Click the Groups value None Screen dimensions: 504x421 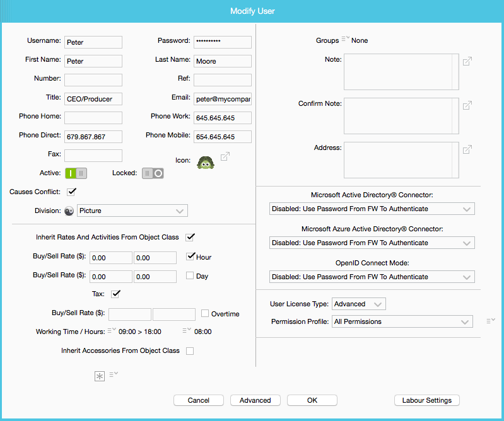click(360, 40)
